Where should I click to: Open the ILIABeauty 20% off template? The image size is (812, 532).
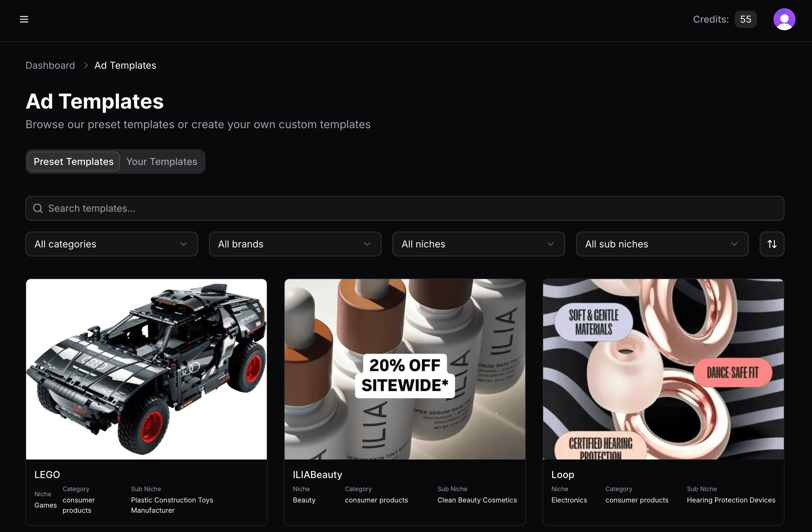tap(405, 369)
